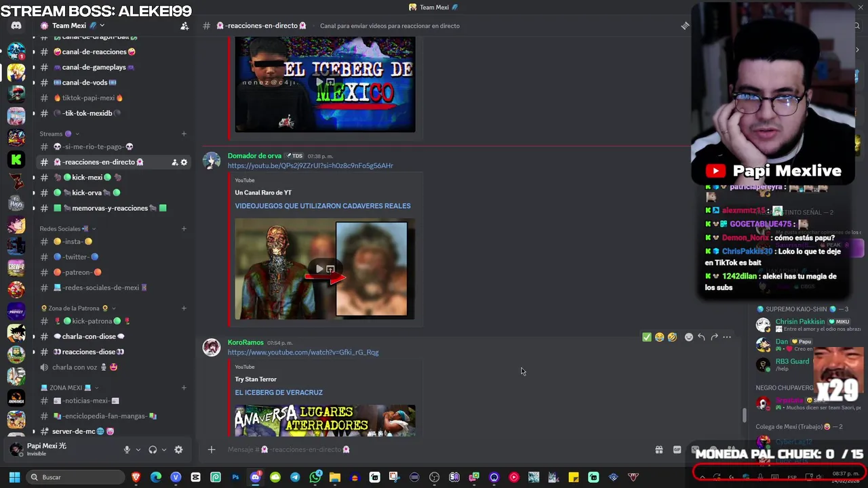Reply to KoroRamos message
The image size is (868, 488).
click(701, 337)
